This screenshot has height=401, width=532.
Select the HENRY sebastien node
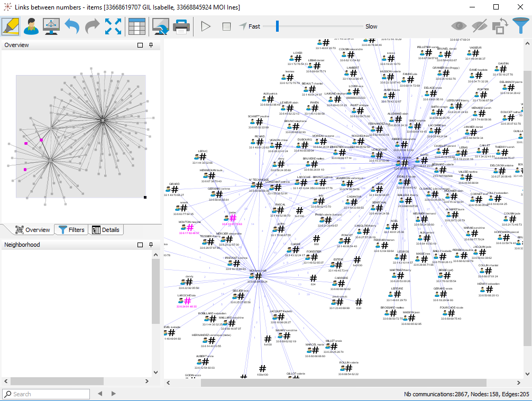coord(489,289)
